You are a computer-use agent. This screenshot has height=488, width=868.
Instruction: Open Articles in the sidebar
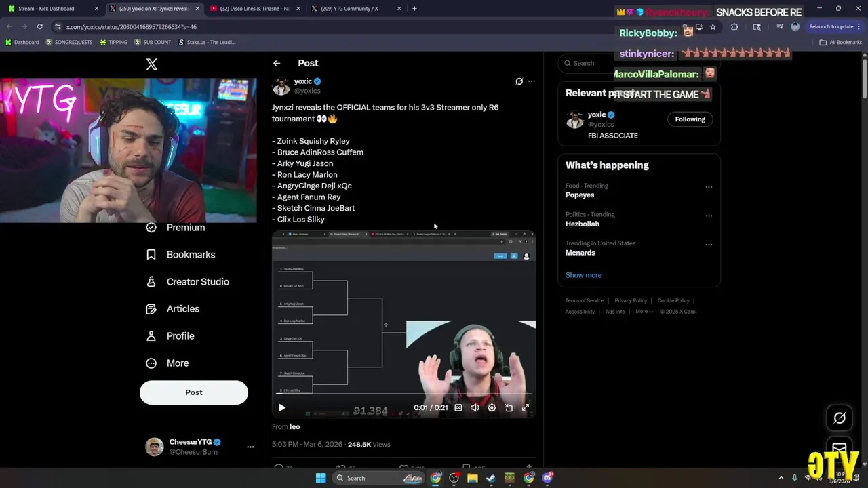click(x=173, y=309)
